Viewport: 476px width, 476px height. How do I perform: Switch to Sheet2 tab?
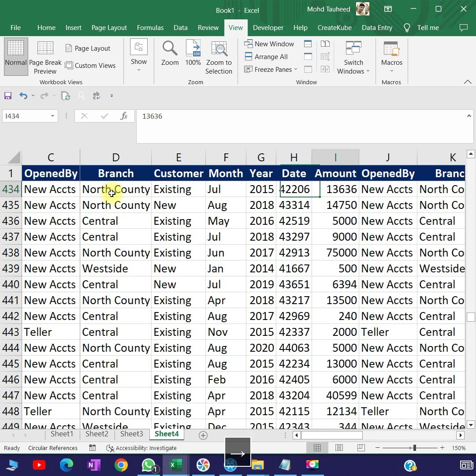pos(97,434)
